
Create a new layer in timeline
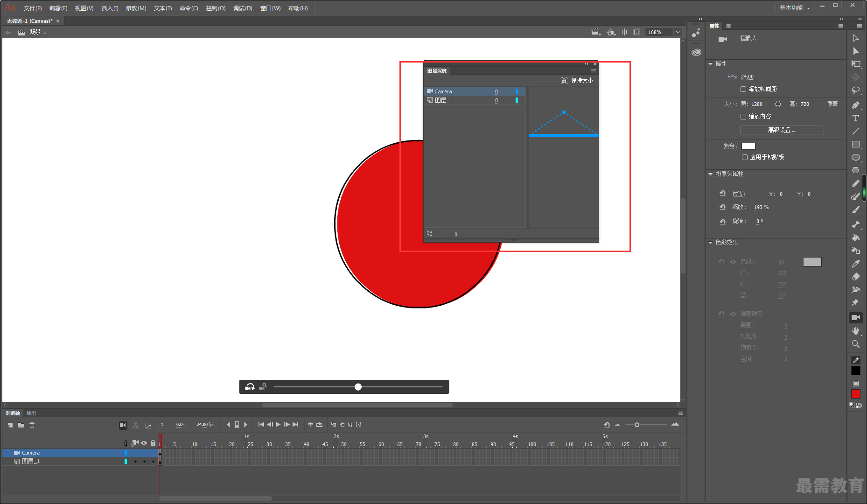pos(10,425)
